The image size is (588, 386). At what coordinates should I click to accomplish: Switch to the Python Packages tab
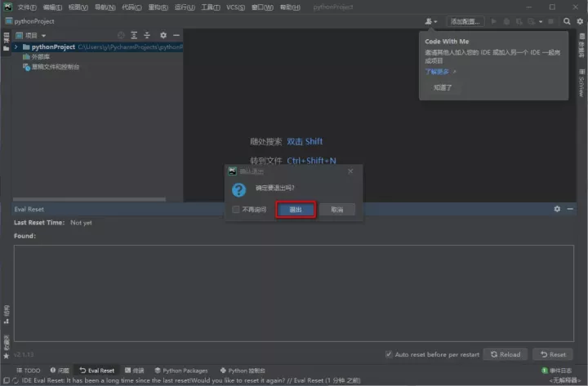(180, 370)
